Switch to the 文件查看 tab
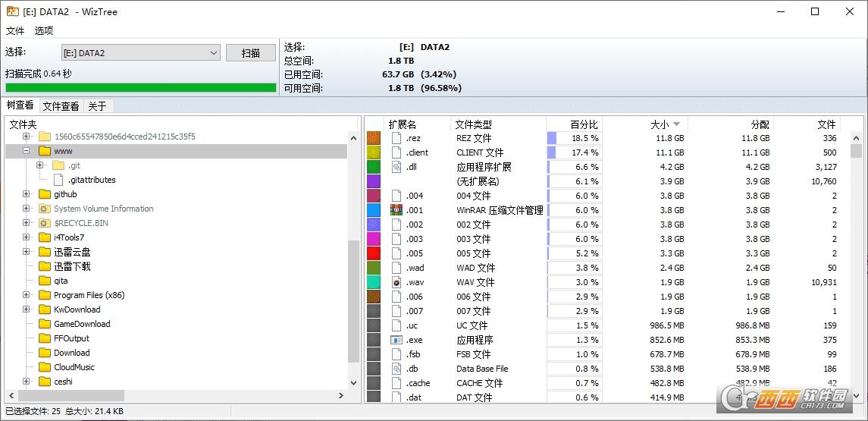Viewport: 868px width, 421px height. coord(61,106)
